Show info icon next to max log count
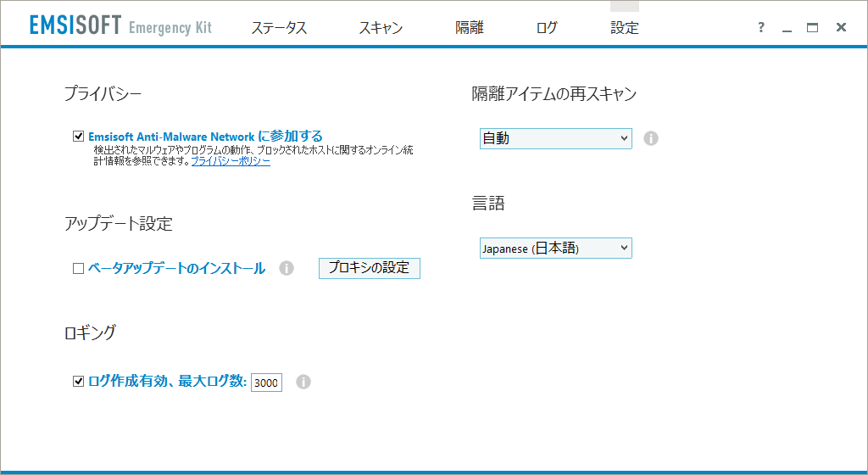The height and width of the screenshot is (475, 868). click(303, 382)
